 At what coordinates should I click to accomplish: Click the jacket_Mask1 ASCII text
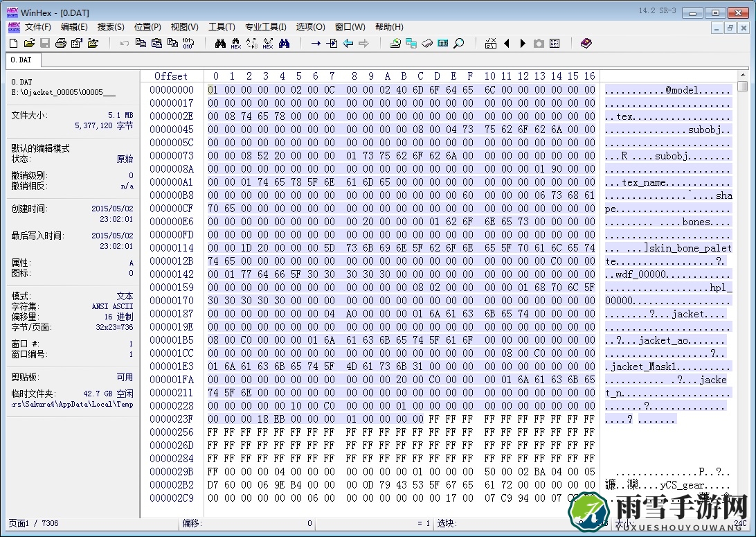point(644,367)
